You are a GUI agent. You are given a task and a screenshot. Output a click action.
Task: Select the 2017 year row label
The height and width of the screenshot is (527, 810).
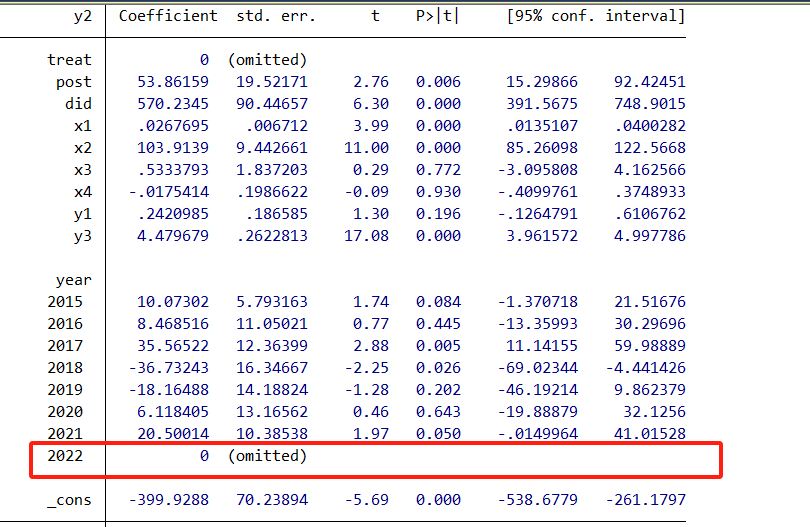coord(65,346)
